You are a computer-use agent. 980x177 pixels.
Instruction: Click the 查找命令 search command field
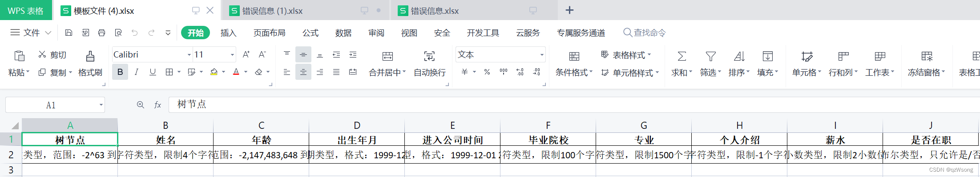645,33
